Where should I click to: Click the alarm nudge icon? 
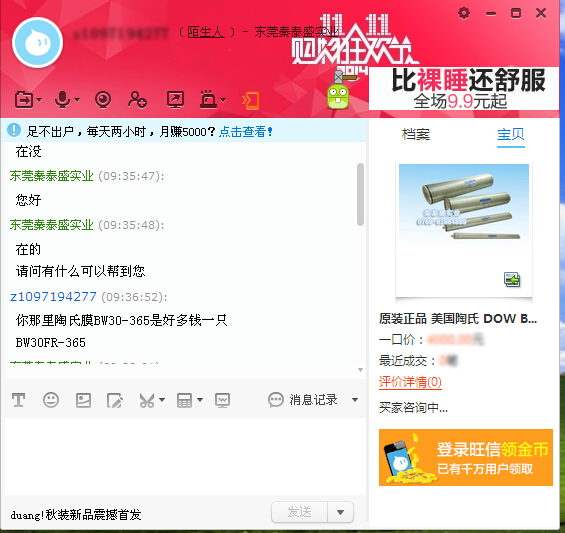point(208,99)
